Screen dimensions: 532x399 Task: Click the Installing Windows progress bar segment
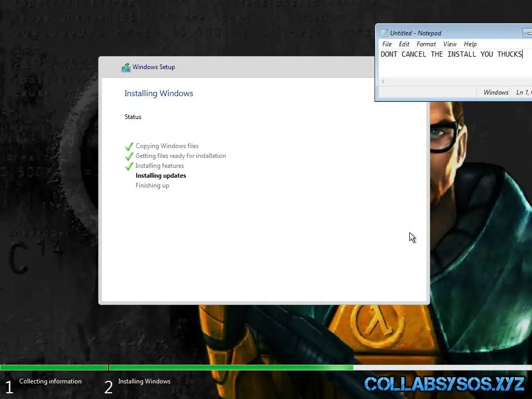coord(320,367)
